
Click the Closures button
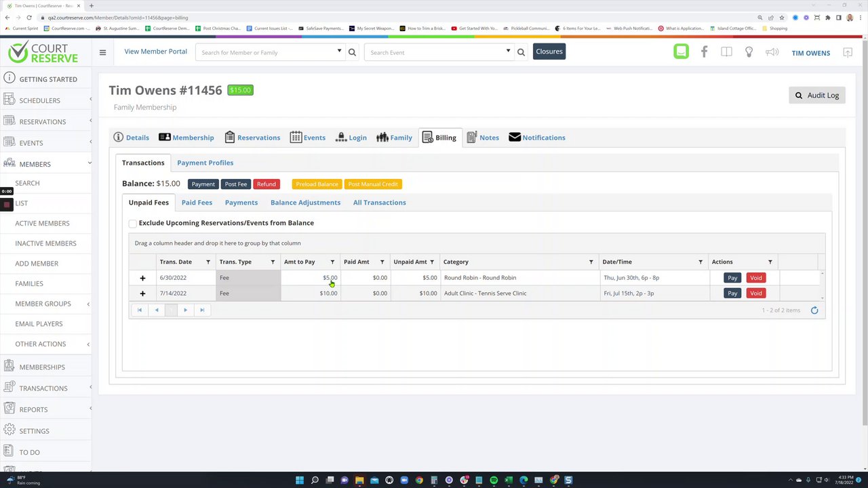tap(549, 52)
